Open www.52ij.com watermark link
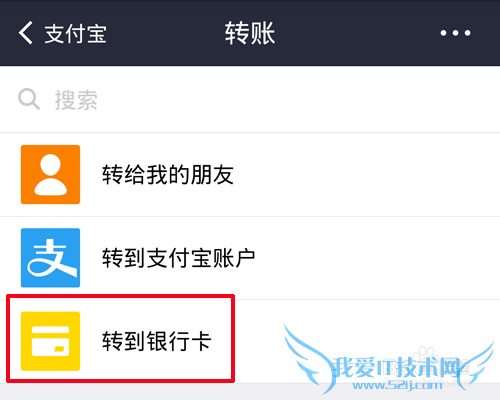The width and height of the screenshot is (500, 400). [398, 385]
